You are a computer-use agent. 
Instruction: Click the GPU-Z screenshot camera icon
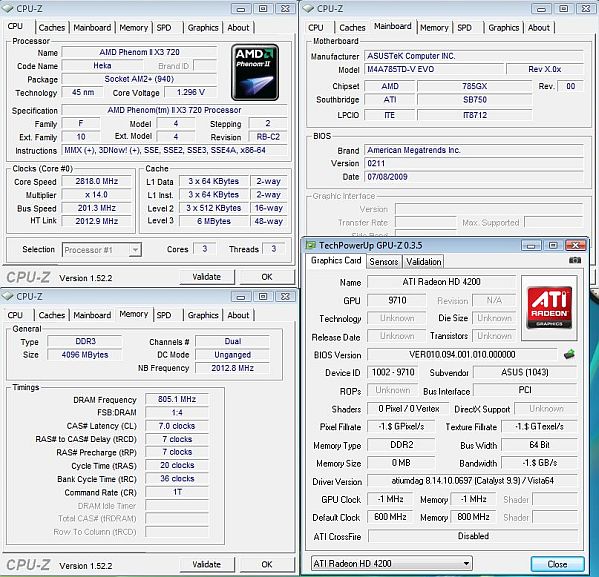pos(575,260)
